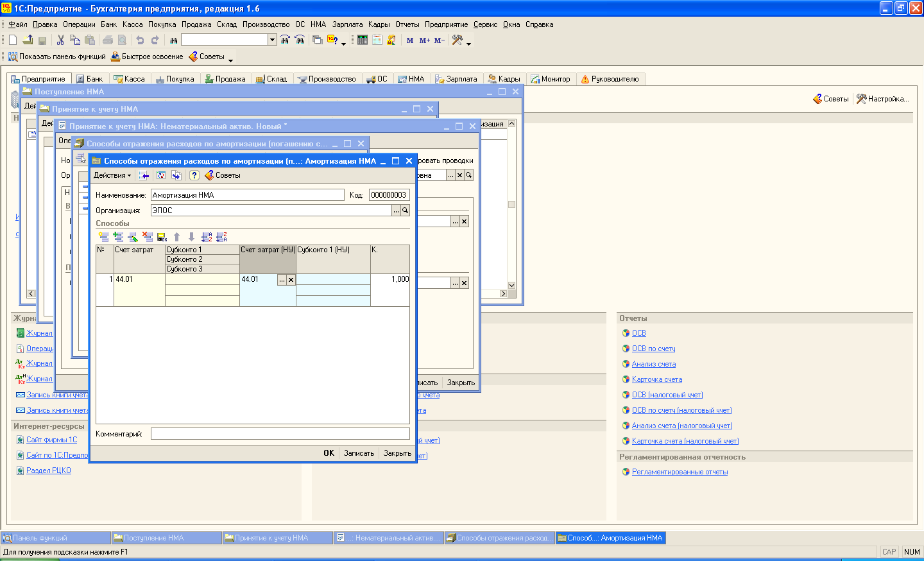Open the selection ellipsis in Счет затрат (НУ) cell

pyautogui.click(x=282, y=280)
